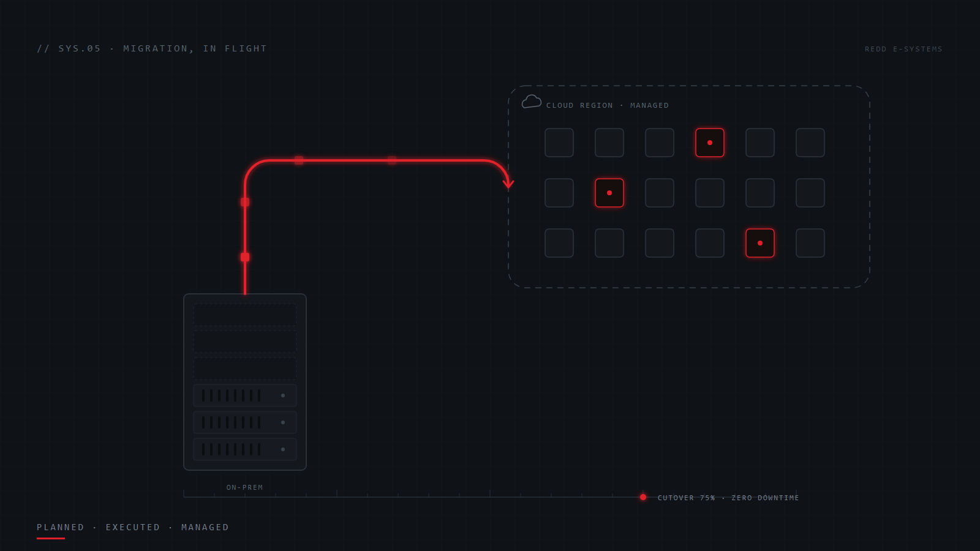Switch to the MANAGED tab at bottom left
This screenshot has height=551, width=980.
pyautogui.click(x=205, y=527)
